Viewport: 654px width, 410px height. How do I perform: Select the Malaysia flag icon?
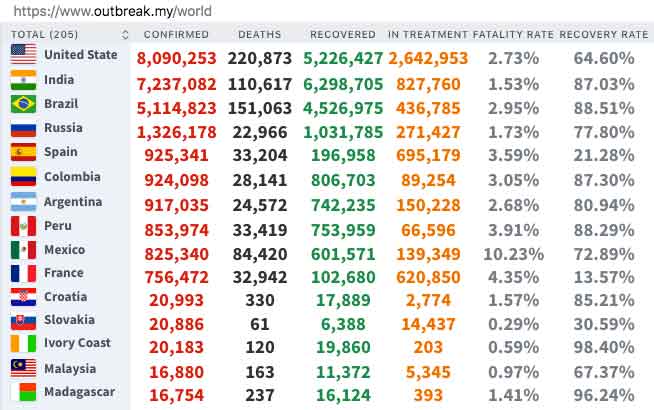[24, 368]
